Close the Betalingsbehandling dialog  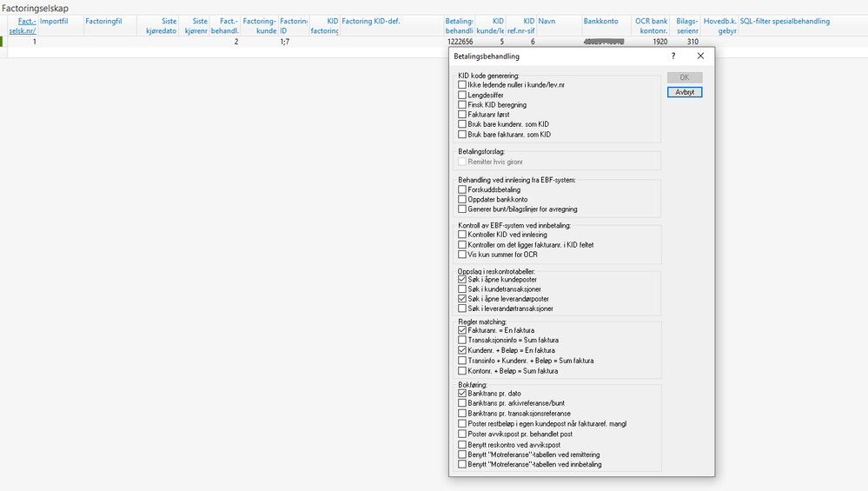(x=700, y=56)
